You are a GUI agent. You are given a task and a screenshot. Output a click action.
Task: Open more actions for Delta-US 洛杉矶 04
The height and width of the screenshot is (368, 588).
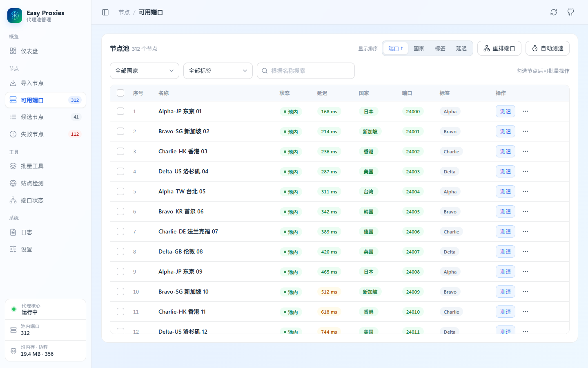point(526,171)
